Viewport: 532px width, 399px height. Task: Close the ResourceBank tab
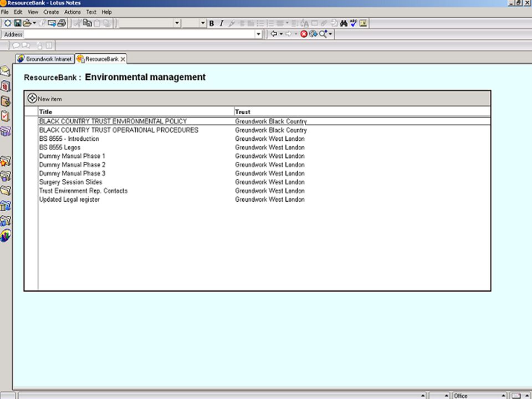123,59
